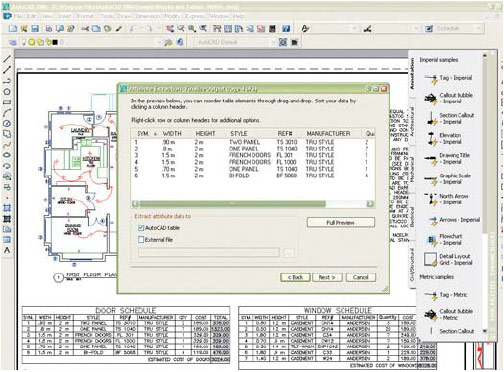Click the browse button beside file field
This screenshot has height=372, width=504.
coord(289,253)
